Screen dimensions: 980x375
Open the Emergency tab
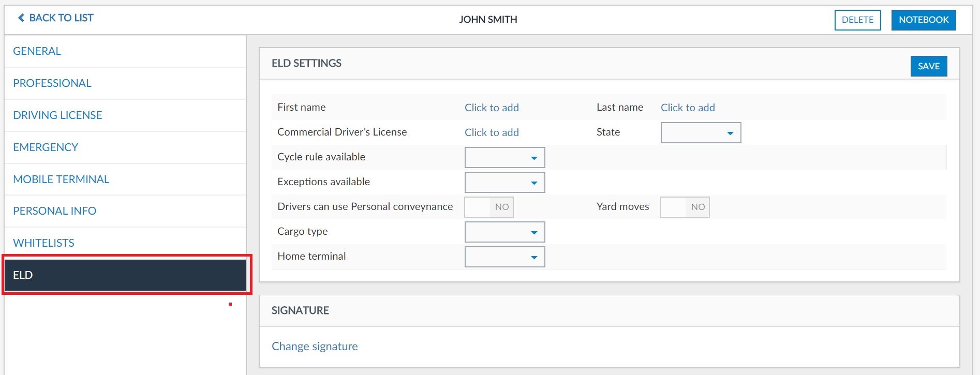point(46,147)
